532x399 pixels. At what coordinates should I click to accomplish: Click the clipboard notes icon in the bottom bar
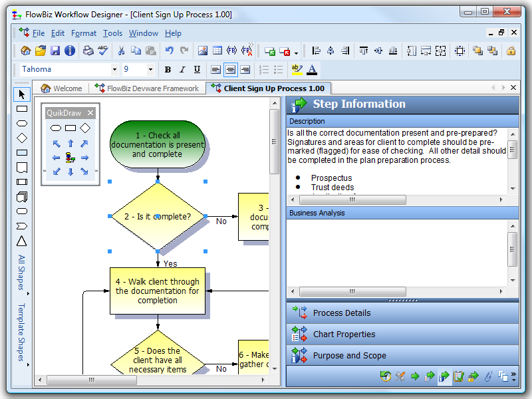pos(458,376)
